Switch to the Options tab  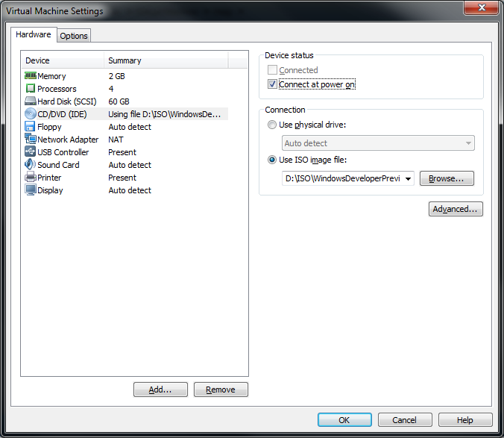pyautogui.click(x=74, y=36)
